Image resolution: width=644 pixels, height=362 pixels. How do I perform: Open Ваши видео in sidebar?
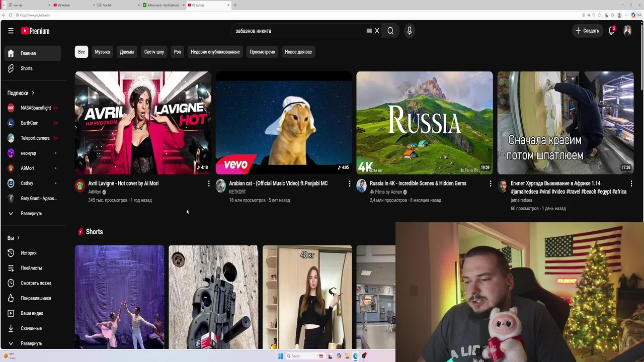33,313
